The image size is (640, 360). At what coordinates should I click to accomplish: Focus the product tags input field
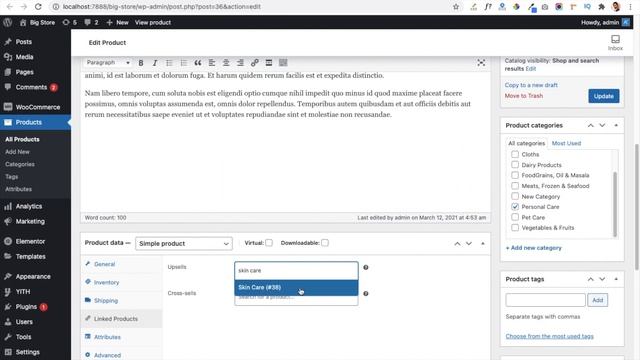pyautogui.click(x=545, y=300)
